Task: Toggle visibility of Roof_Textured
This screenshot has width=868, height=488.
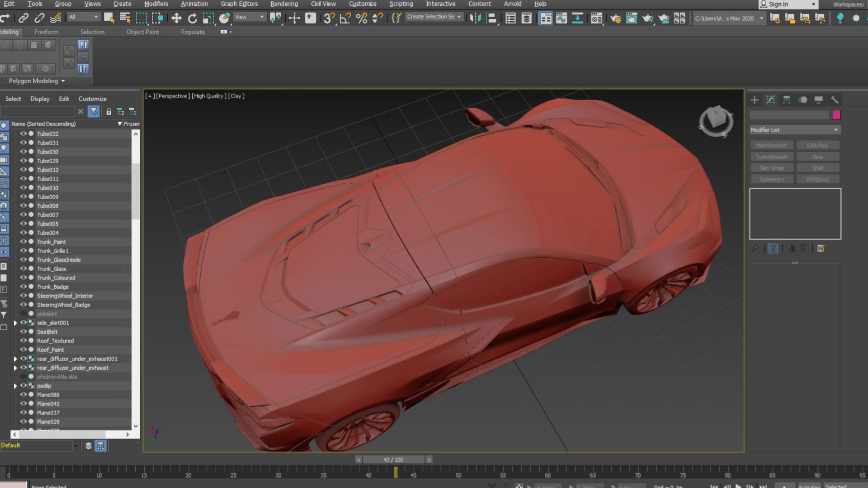Action: click(x=24, y=341)
